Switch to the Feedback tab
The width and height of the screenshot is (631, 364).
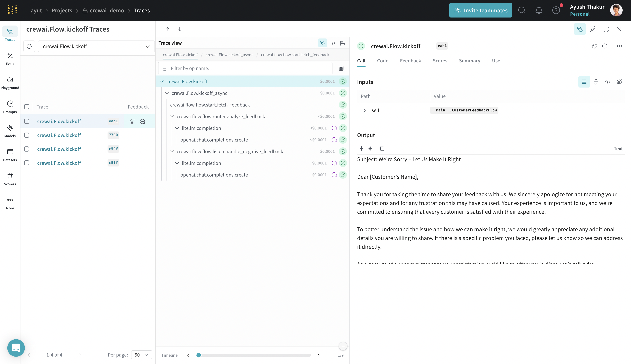[x=410, y=61]
